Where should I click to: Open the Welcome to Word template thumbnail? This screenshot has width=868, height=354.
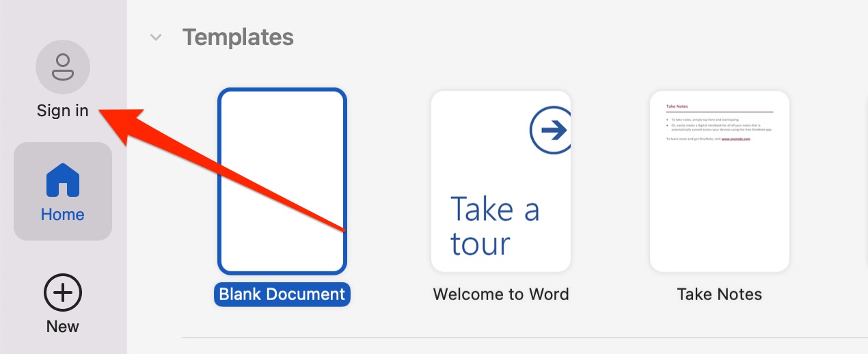tap(501, 182)
